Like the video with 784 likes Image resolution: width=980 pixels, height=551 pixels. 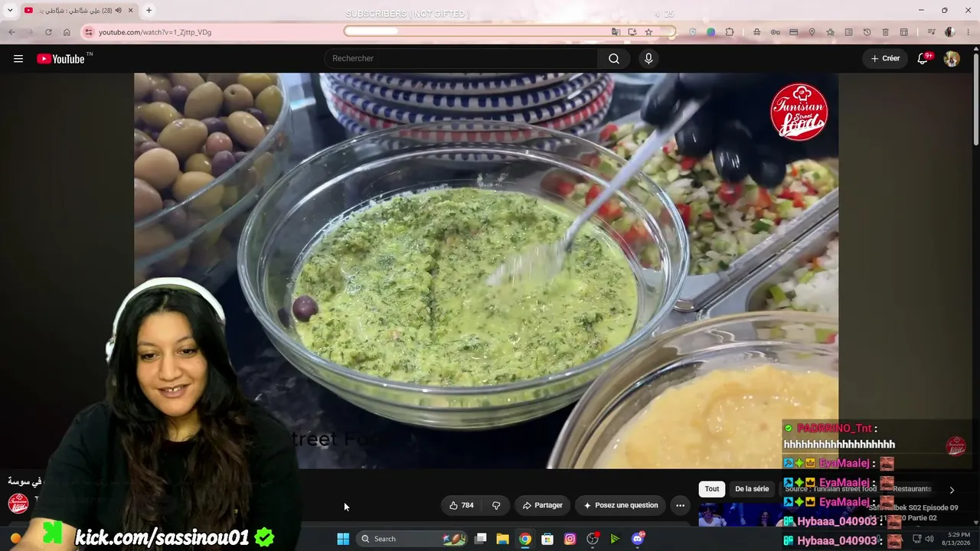click(461, 505)
